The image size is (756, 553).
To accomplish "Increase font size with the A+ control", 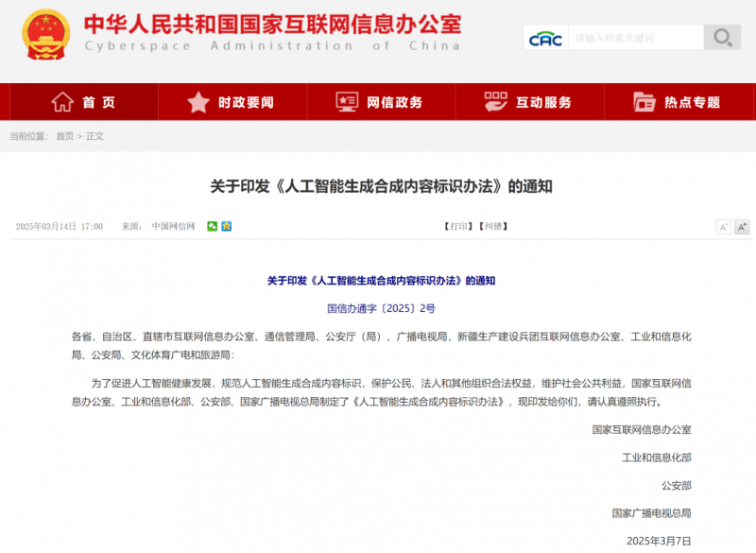I will coord(741,227).
